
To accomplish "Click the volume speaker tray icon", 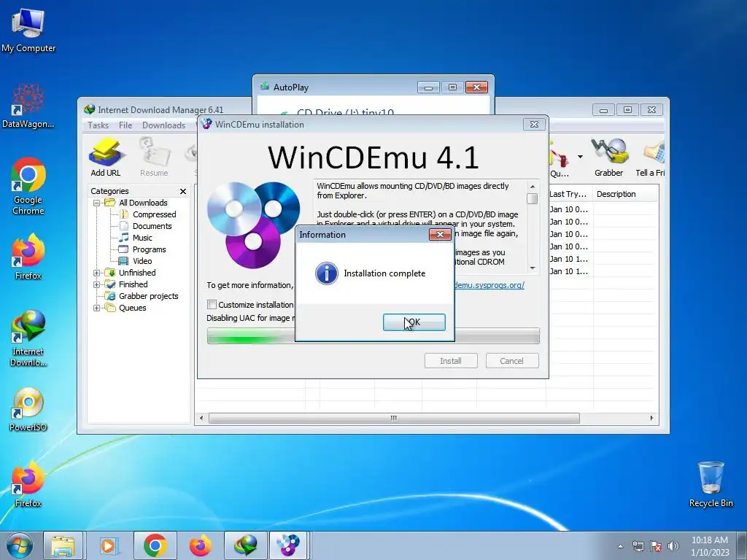I will click(x=673, y=546).
